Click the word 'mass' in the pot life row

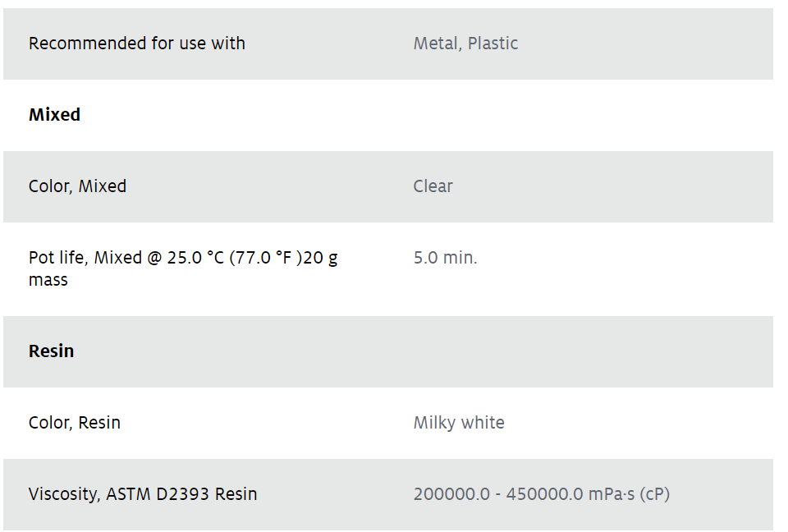pyautogui.click(x=48, y=280)
